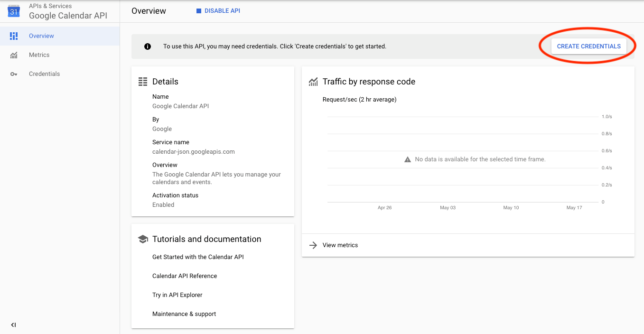Click the service name calendar-json.googleapis.com
Viewport: 644px width, 334px height.
pos(194,152)
